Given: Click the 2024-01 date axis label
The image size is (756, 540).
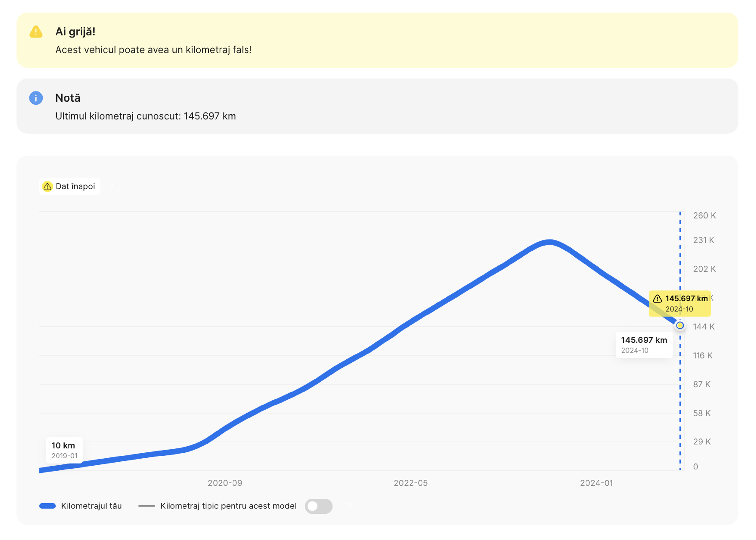Looking at the screenshot, I should (597, 483).
